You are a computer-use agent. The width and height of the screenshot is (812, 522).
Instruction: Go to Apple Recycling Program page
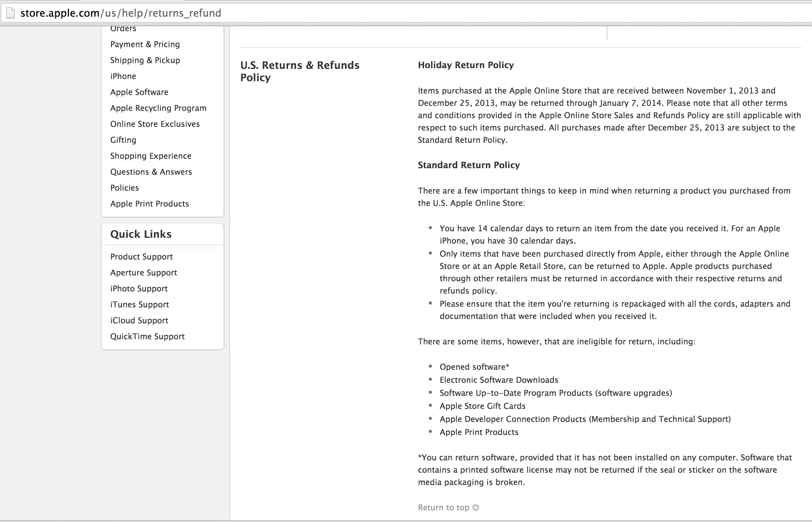[x=158, y=108]
